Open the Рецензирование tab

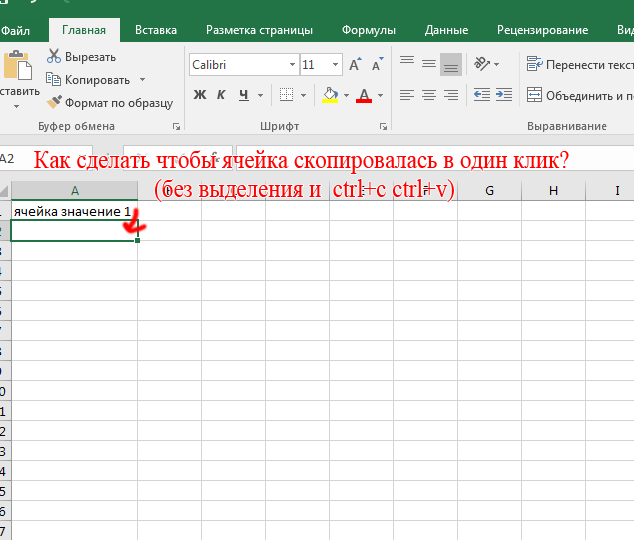(542, 30)
